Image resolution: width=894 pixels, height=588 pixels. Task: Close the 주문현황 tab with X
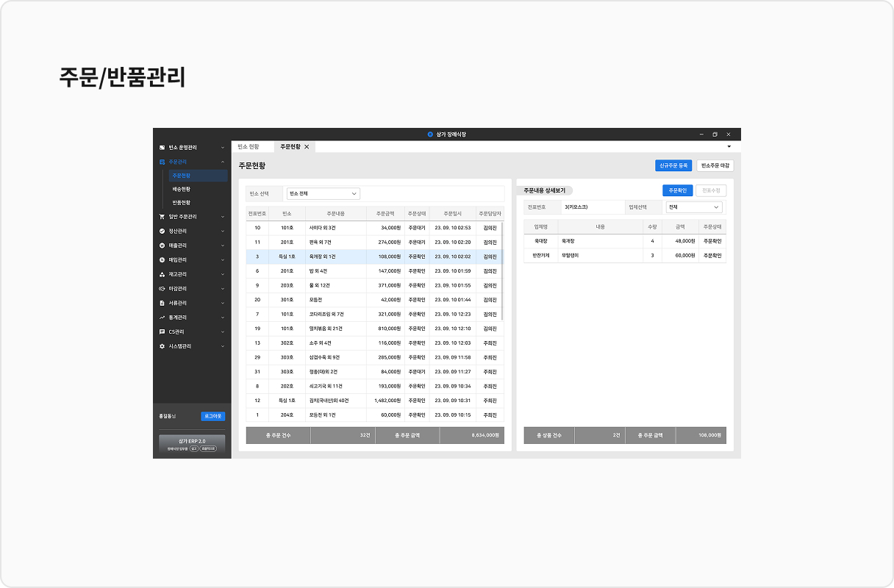pyautogui.click(x=307, y=147)
